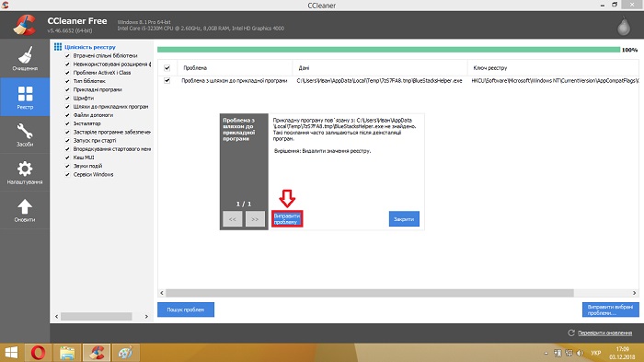Click the checklist panel scrollbar right arrow

[146, 316]
